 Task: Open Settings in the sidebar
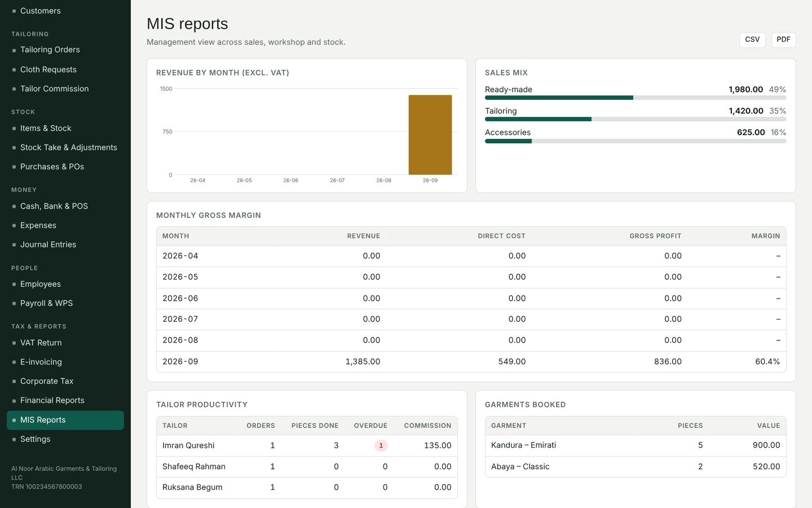click(65, 439)
